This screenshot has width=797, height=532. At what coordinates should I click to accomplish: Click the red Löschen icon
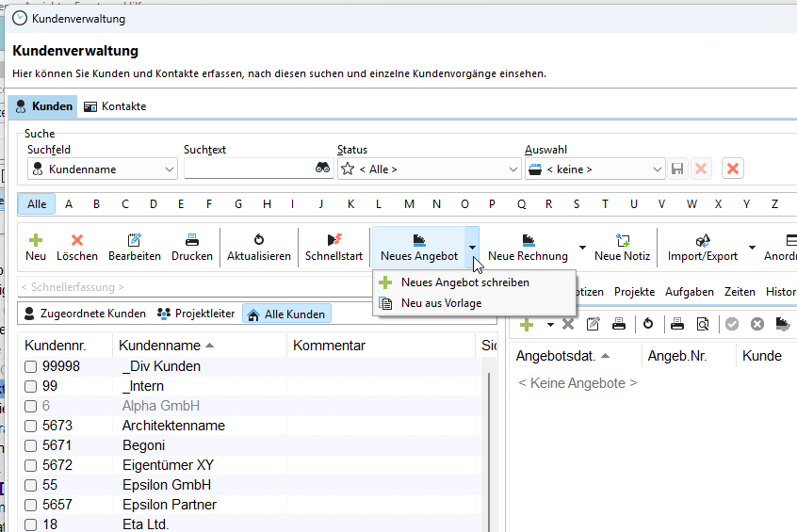point(77,241)
